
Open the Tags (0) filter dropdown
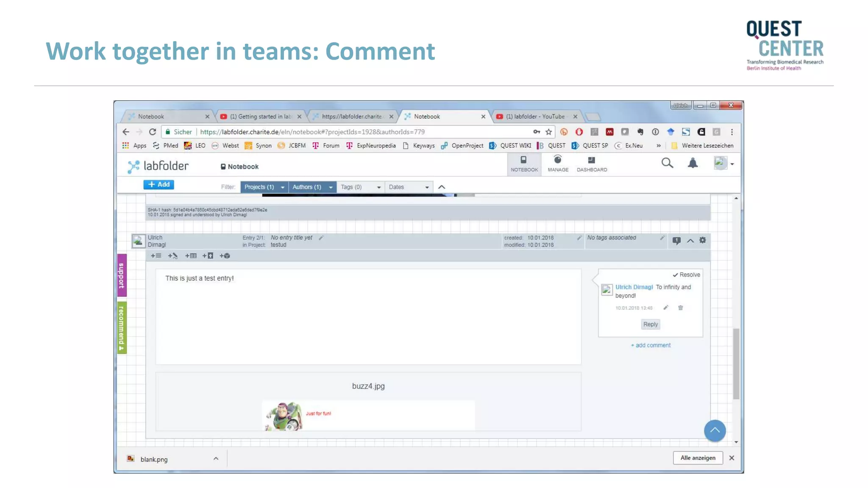click(361, 187)
